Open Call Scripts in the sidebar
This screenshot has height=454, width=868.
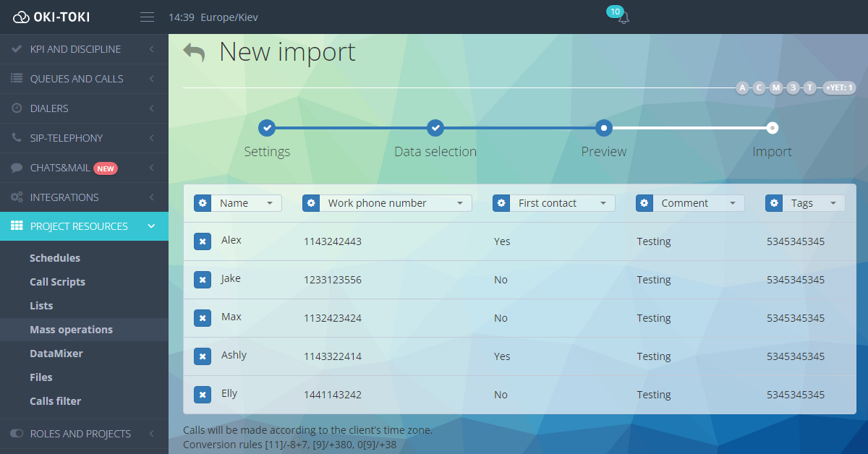[57, 282]
